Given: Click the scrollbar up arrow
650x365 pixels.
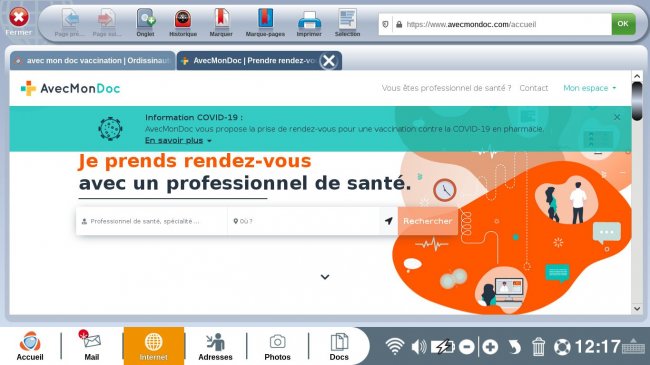Looking at the screenshot, I should click(x=637, y=76).
